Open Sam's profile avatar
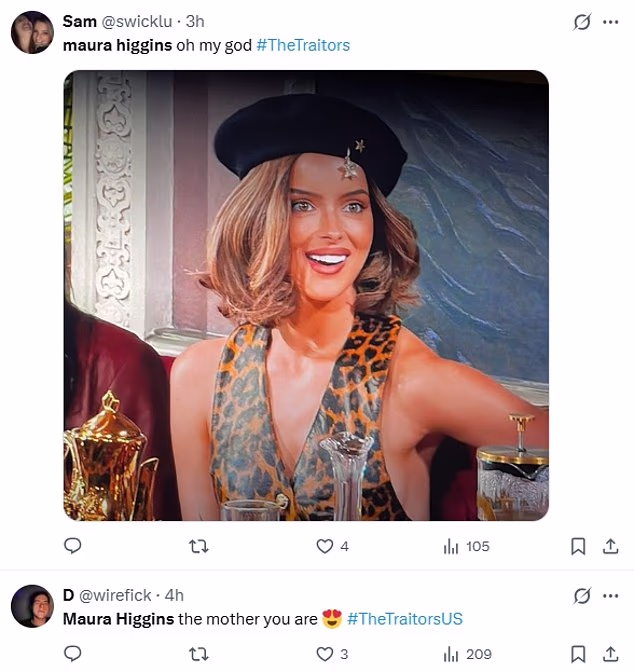Screen dimensions: 634x672 click(32, 32)
